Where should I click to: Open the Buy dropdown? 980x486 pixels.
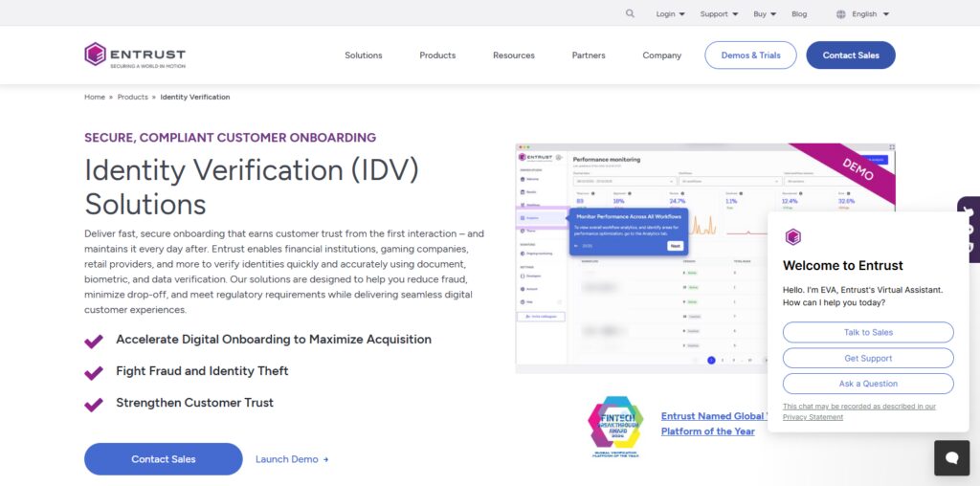tap(765, 13)
